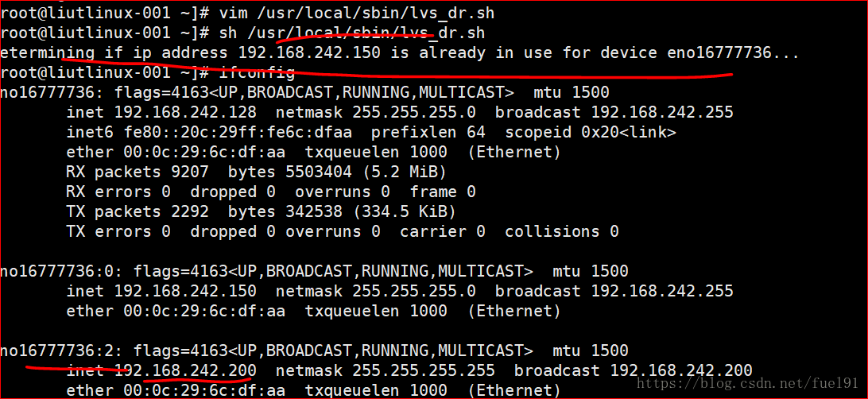Click the sh /usr/local/sbin/lvs_dr.sh command line
Screen dimensions: 868x399
(242, 33)
